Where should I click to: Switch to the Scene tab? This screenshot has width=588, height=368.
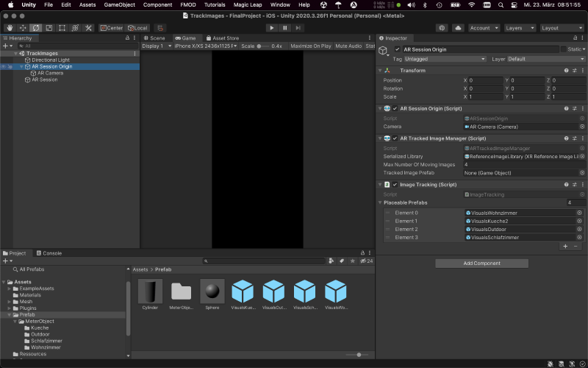(154, 38)
